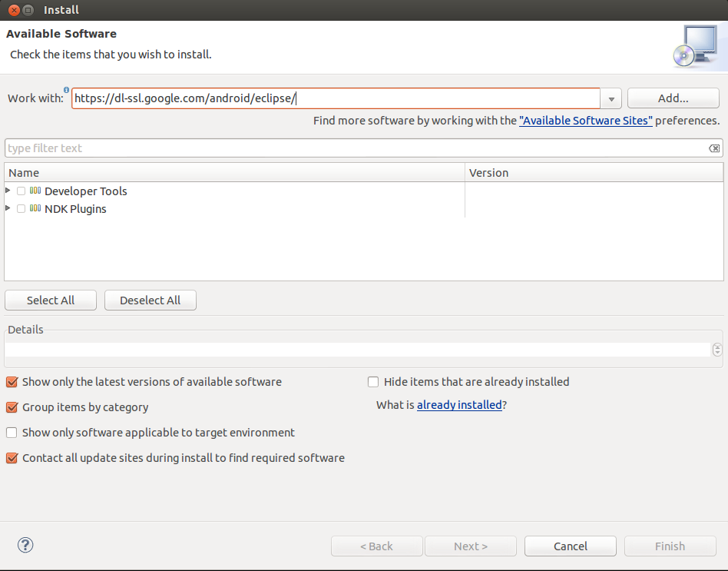Click the install wizard CD computer icon
The height and width of the screenshot is (571, 728).
pos(694,46)
